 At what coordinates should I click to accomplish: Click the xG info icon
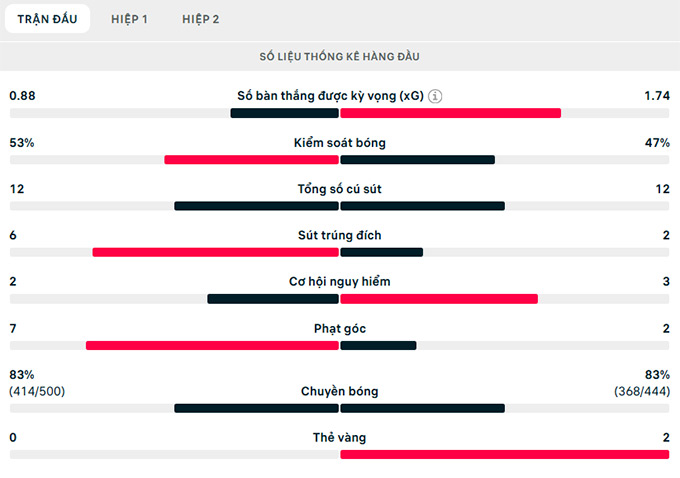(x=435, y=97)
